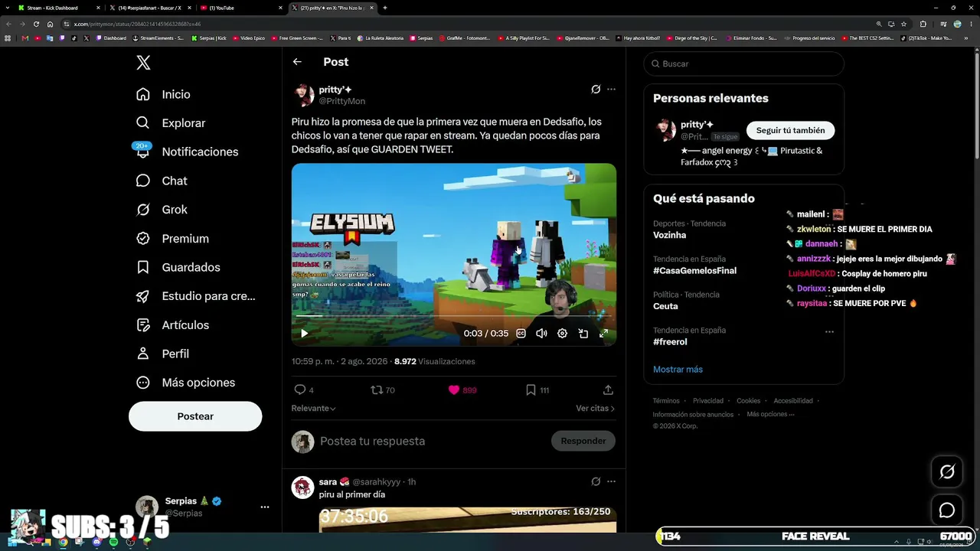Open sara's avatar in the reply
Viewport: 980px width, 551px height.
(x=302, y=487)
